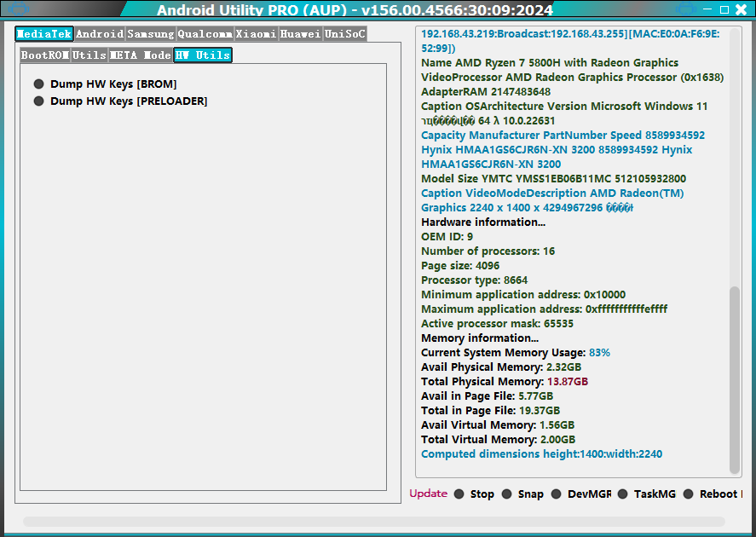Click 'Avail Physical Memory: 2.32GB' line
This screenshot has width=756, height=537.
[501, 367]
